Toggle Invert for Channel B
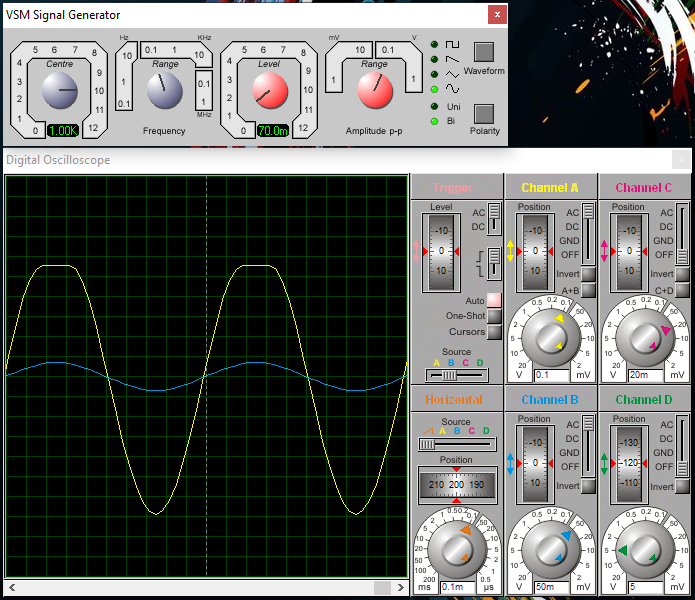The height and width of the screenshot is (600, 695). coord(588,486)
